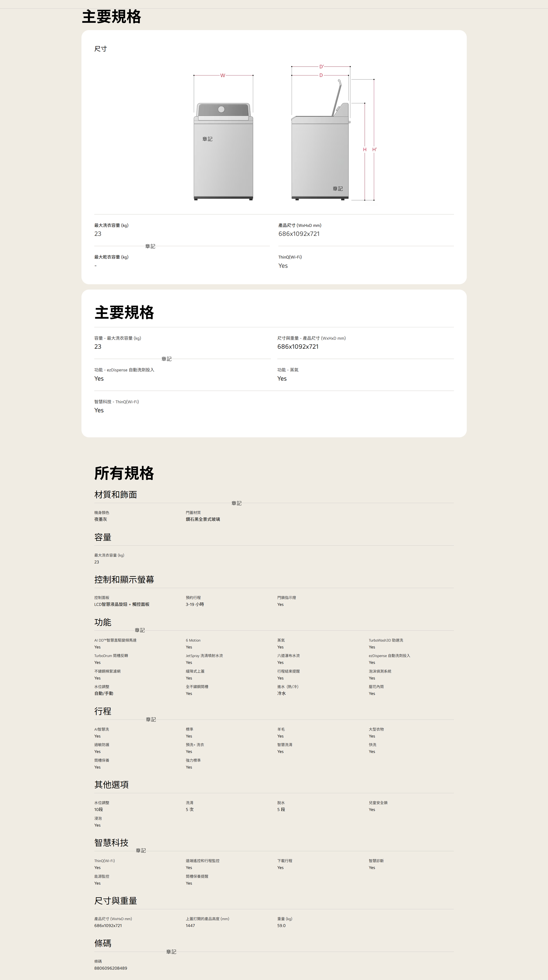Viewport: 548px width, 980px height.
Task: Click the 其他選項 section heading
Action: 111,784
